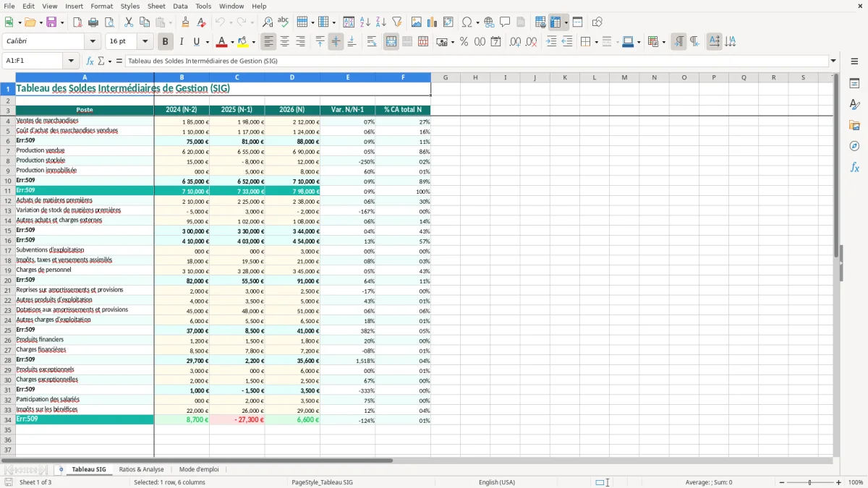The width and height of the screenshot is (868, 488).
Task: Click the Font Color red A swatch
Action: coord(222,42)
